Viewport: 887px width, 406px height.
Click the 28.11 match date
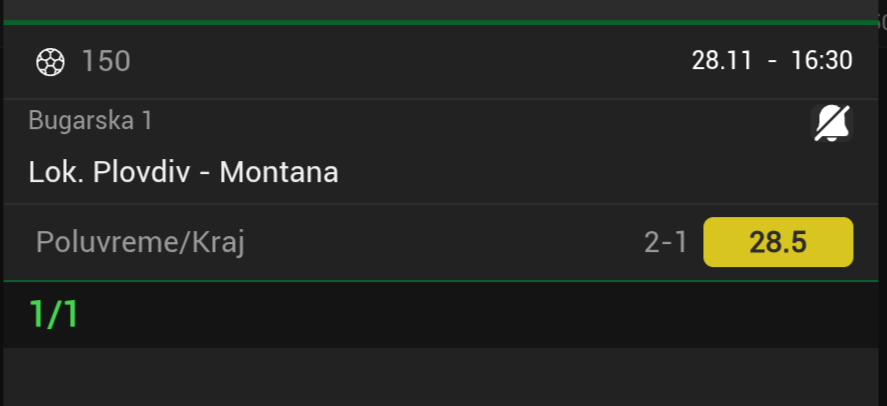coord(721,61)
